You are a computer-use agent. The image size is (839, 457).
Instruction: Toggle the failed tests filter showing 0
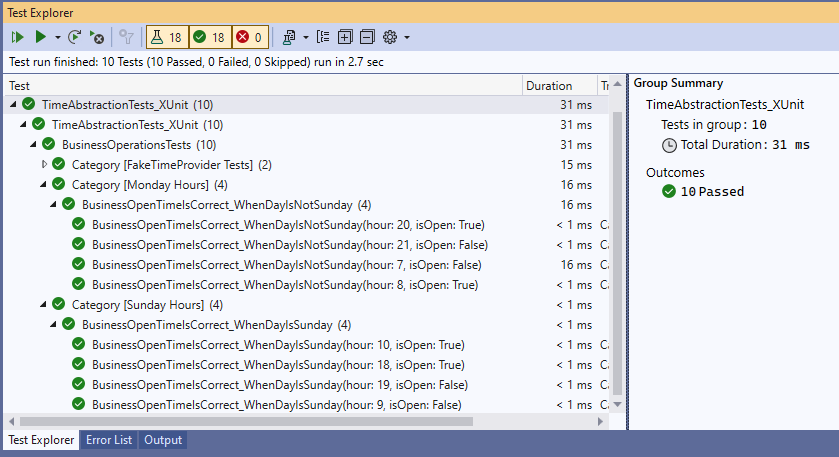tap(250, 37)
